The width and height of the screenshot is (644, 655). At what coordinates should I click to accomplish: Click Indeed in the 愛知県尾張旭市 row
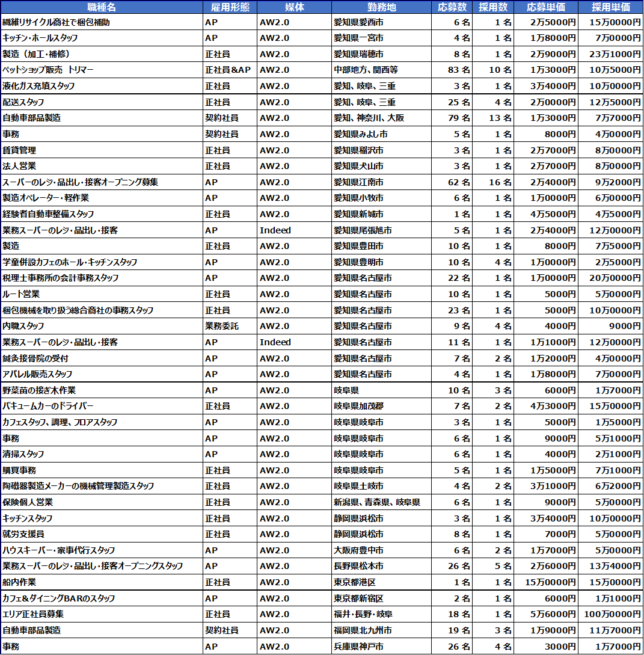tap(275, 230)
